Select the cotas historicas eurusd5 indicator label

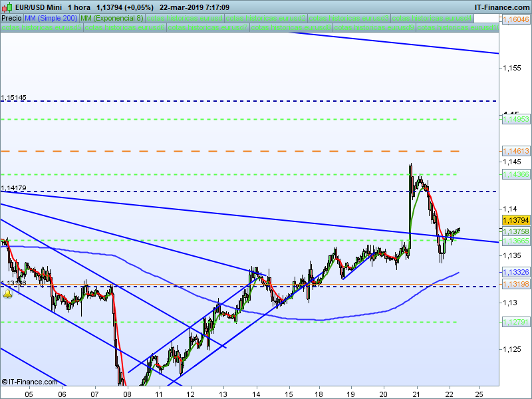pyautogui.click(x=42, y=27)
